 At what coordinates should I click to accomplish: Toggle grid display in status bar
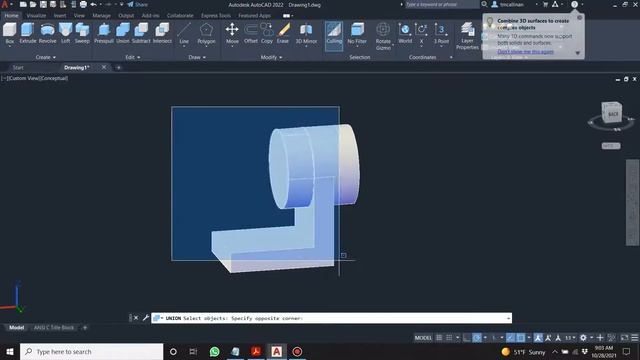pyautogui.click(x=439, y=338)
